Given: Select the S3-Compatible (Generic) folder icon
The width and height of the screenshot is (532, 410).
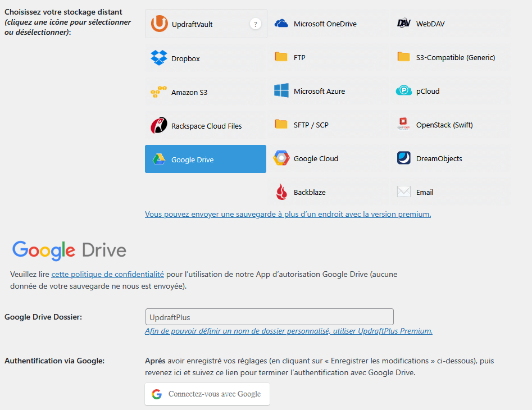Looking at the screenshot, I should (403, 57).
